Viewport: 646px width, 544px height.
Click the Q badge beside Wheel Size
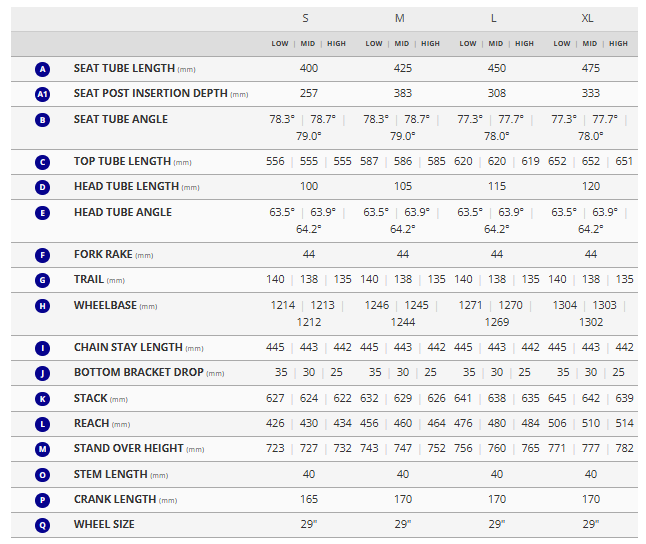pos(42,525)
